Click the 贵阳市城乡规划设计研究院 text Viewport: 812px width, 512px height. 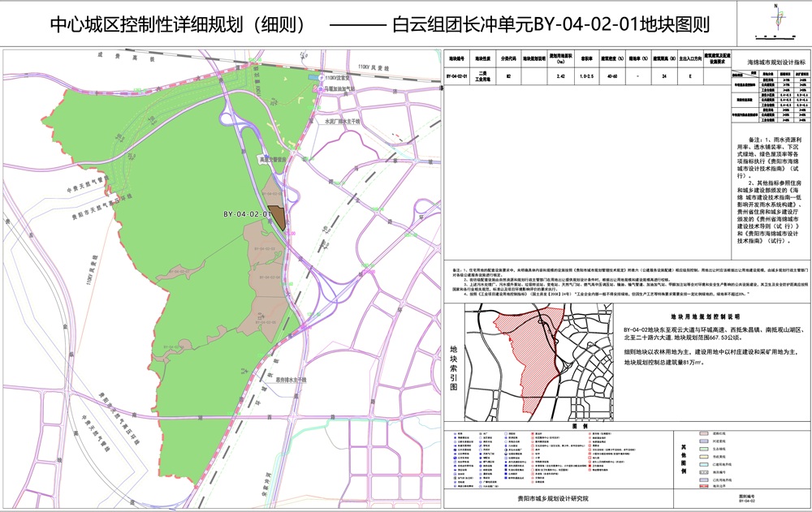click(x=553, y=498)
